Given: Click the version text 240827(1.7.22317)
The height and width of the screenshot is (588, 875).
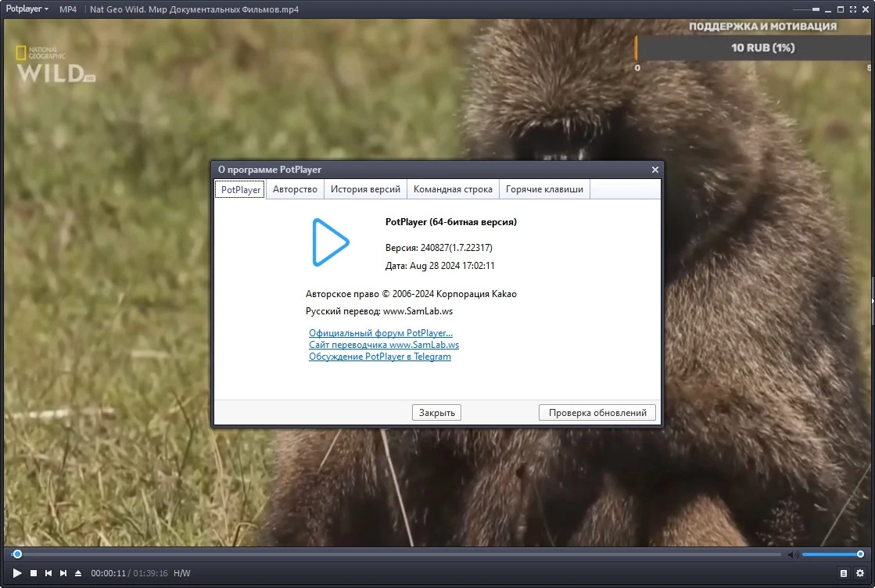Looking at the screenshot, I should point(457,248).
